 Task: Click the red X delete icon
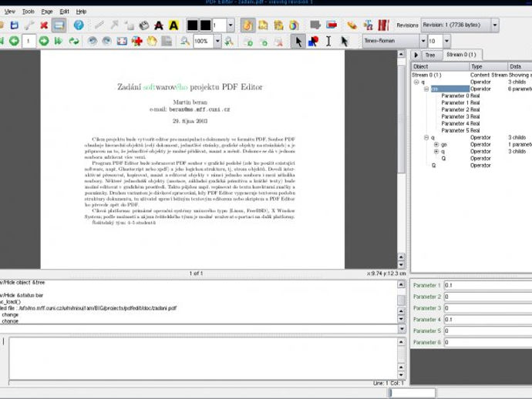click(44, 25)
